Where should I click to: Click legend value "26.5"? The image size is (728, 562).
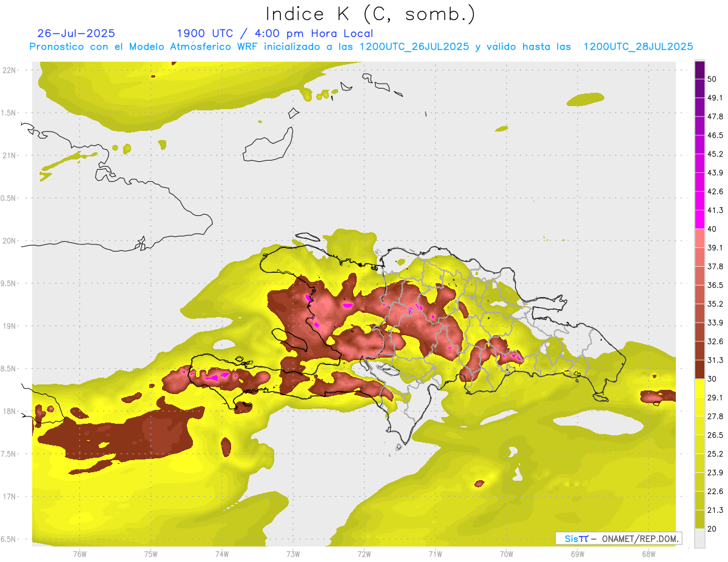(715, 435)
